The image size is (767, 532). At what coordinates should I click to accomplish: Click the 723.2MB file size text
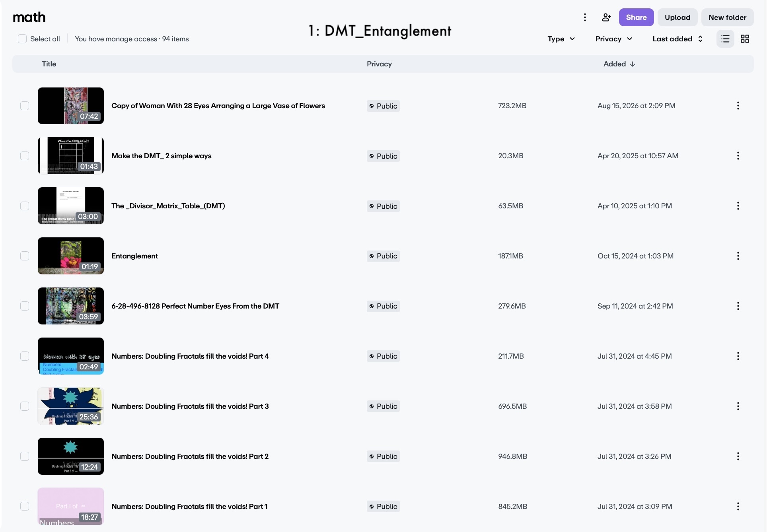tap(512, 106)
